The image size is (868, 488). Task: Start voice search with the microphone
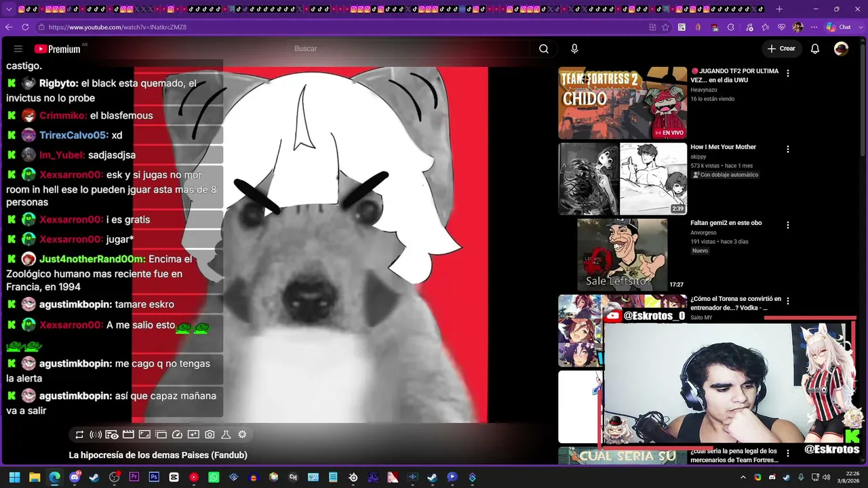coord(574,49)
